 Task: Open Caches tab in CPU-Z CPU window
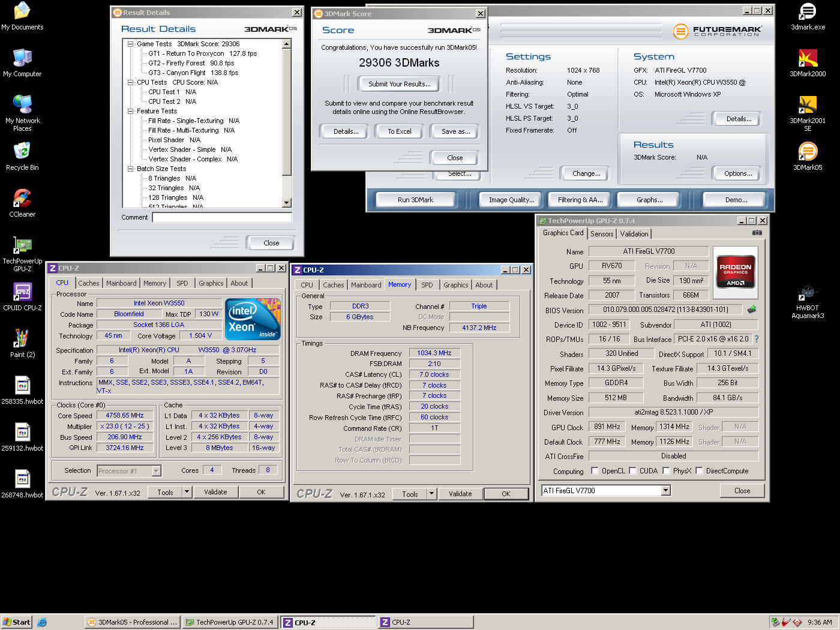(x=89, y=283)
